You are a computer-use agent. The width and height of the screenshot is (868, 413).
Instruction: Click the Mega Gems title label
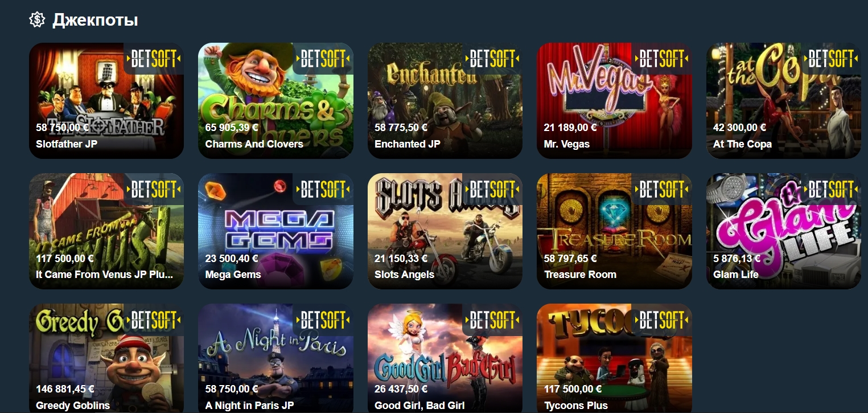[233, 275]
